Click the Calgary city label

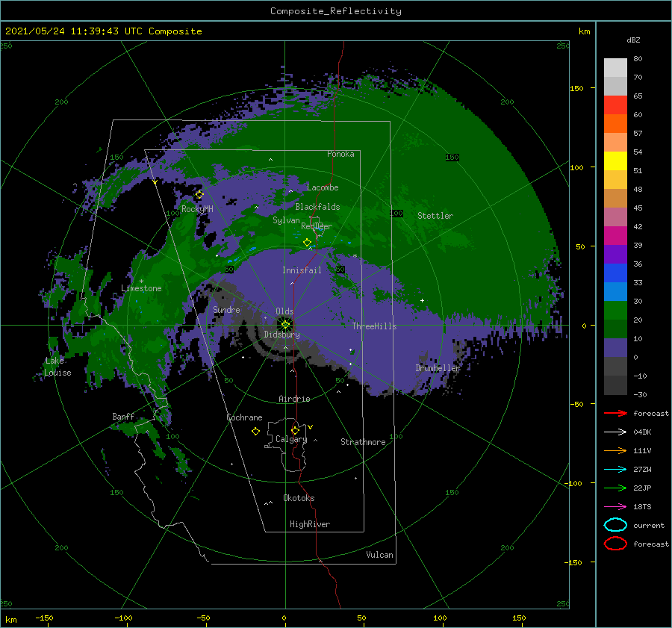point(291,439)
